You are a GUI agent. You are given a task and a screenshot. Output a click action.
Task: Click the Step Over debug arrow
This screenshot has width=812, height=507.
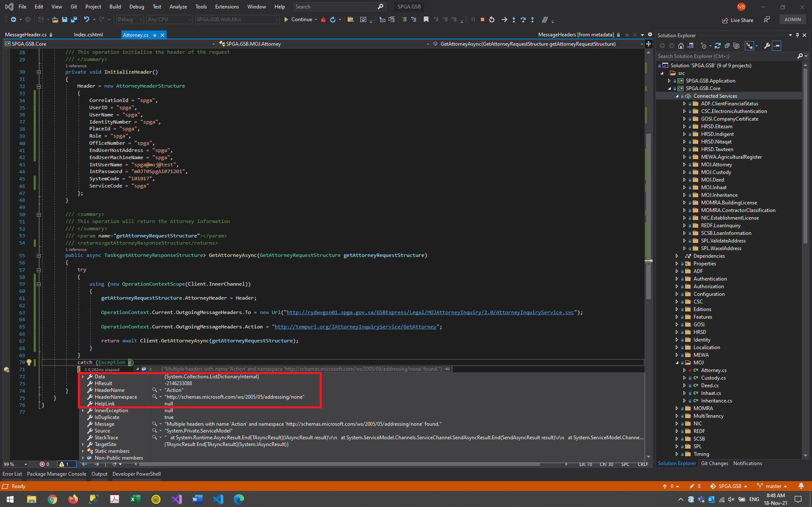tap(523, 19)
